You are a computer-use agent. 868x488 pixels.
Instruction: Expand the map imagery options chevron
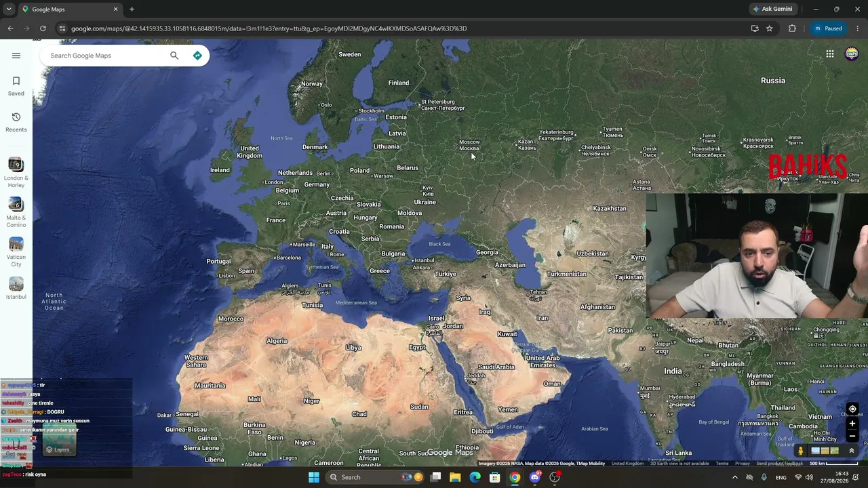(852, 451)
